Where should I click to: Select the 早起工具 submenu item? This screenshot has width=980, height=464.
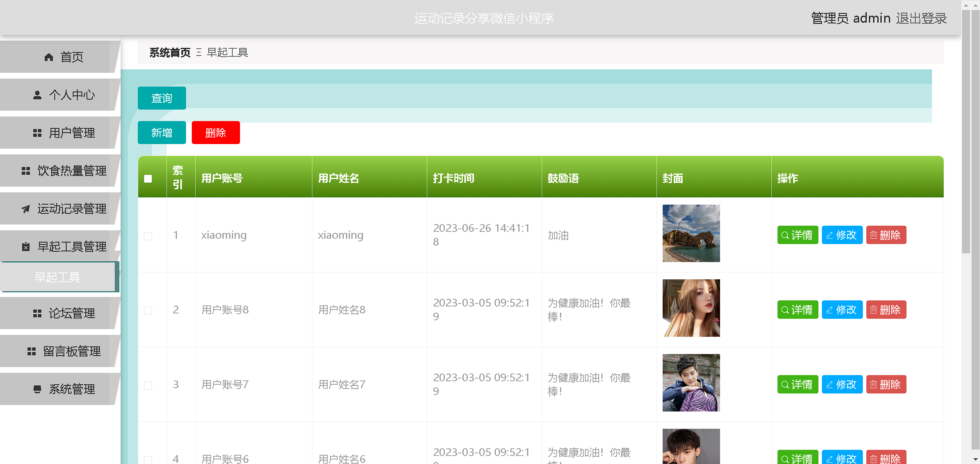[57, 277]
